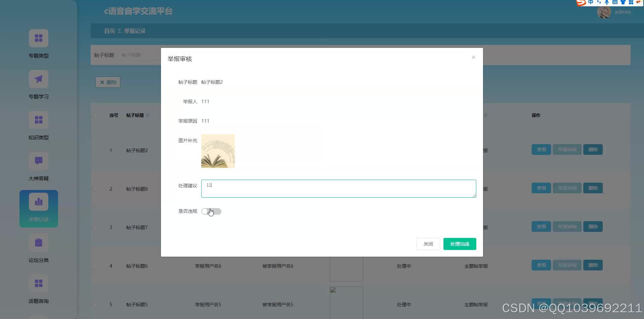The image size is (644, 319).
Task: Click the 图片补充 book image thumbnail
Action: click(x=218, y=151)
